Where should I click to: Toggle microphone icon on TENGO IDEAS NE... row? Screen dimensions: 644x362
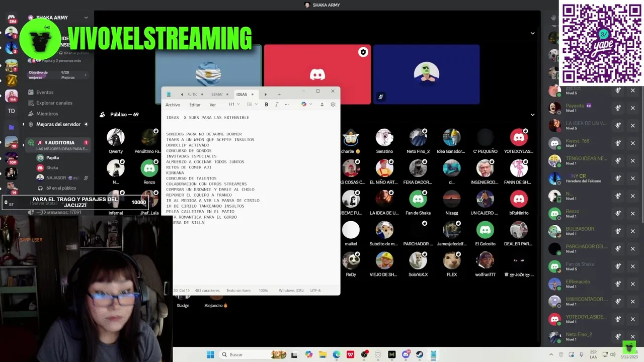(618, 161)
